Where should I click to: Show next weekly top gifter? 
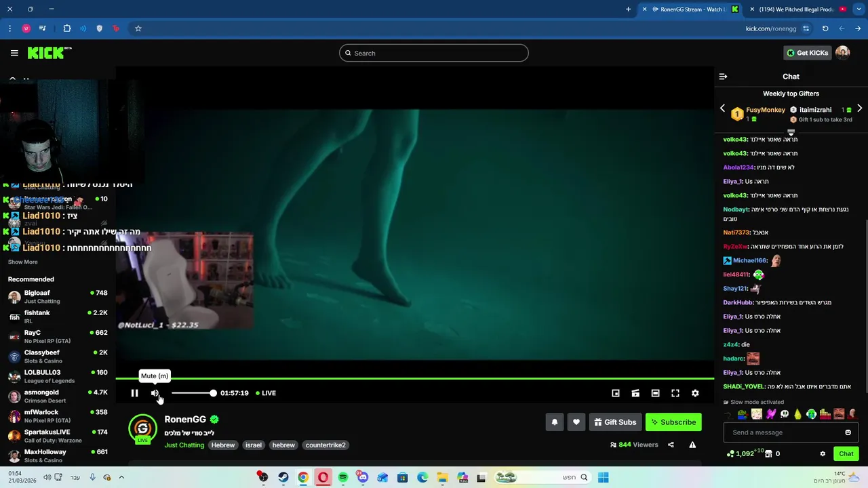[x=859, y=108]
